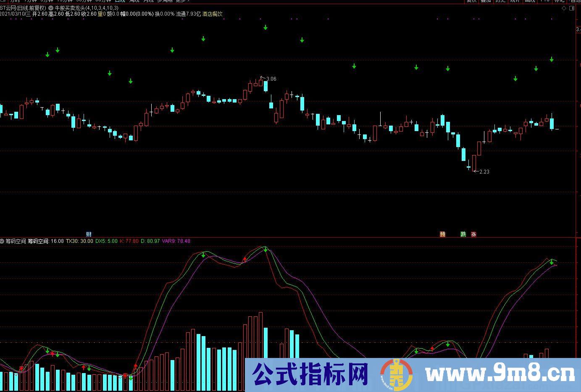This screenshot has width=581, height=392.
Task: Open the 跌 marker on the time axis
Action: 463,234
